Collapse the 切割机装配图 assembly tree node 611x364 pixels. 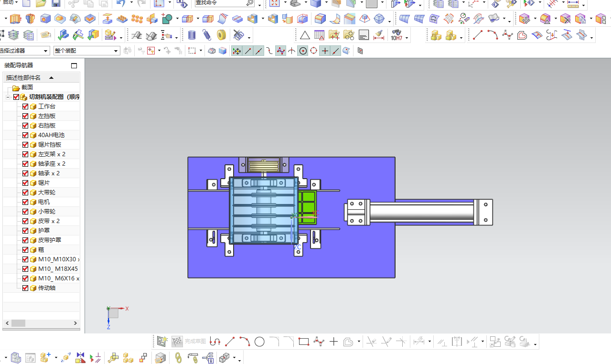pos(8,97)
